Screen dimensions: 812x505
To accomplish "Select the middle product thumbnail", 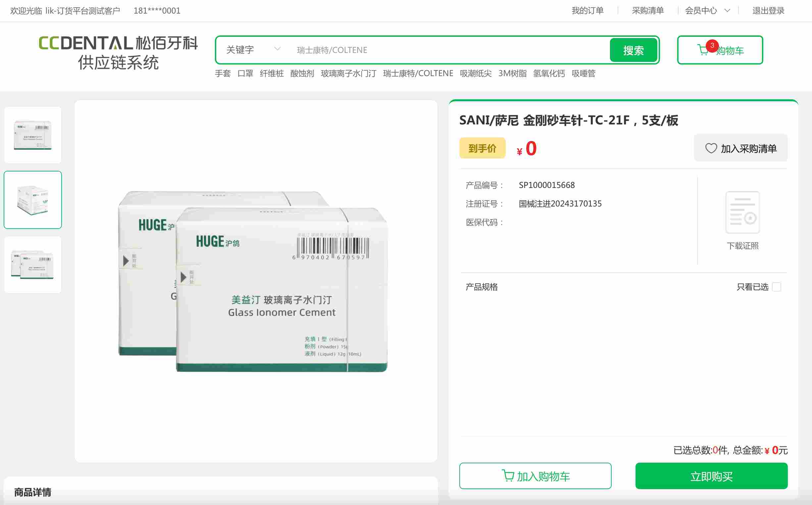I will [x=33, y=200].
